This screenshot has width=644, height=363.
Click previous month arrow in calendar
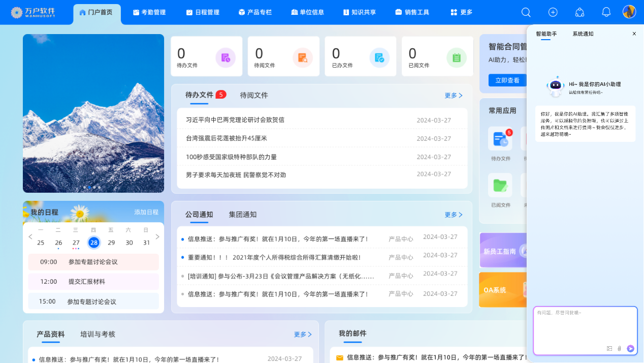(x=30, y=236)
